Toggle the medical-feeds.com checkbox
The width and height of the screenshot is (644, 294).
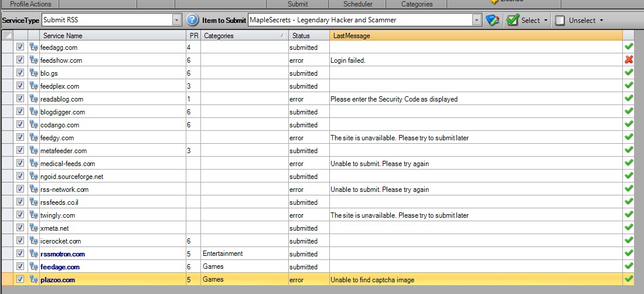click(x=20, y=163)
